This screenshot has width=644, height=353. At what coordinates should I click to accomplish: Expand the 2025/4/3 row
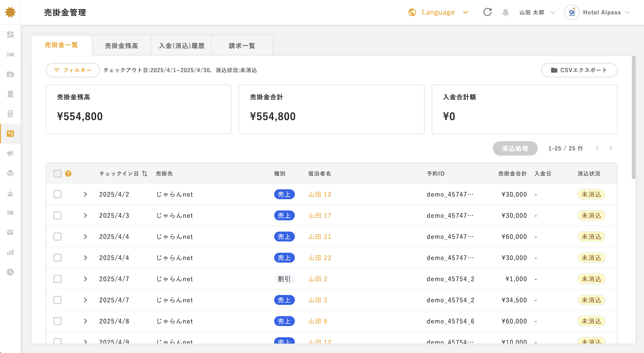86,215
